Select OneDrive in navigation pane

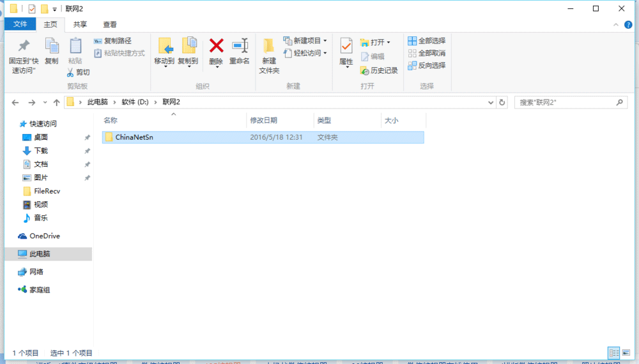pos(45,236)
